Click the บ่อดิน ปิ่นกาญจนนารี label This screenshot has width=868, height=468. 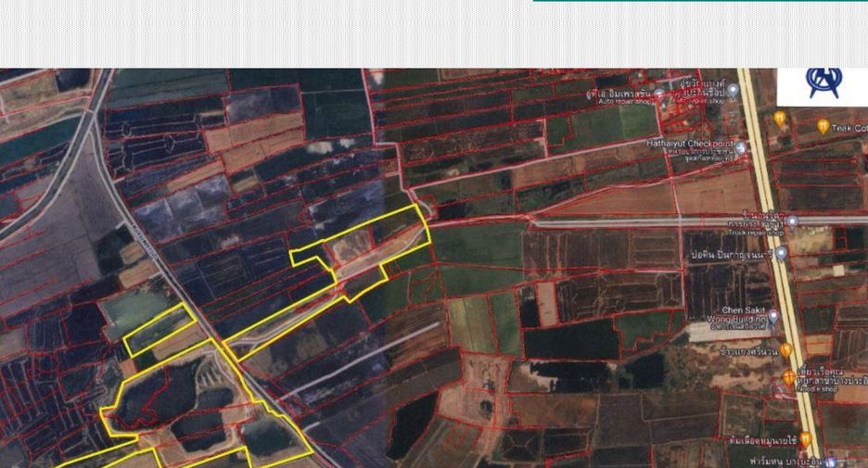pos(733,255)
